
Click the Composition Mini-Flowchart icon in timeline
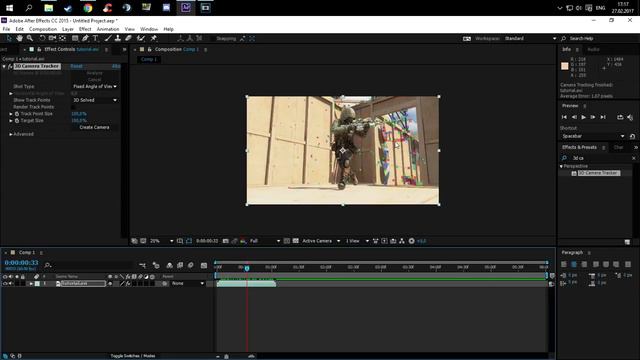coord(142,265)
